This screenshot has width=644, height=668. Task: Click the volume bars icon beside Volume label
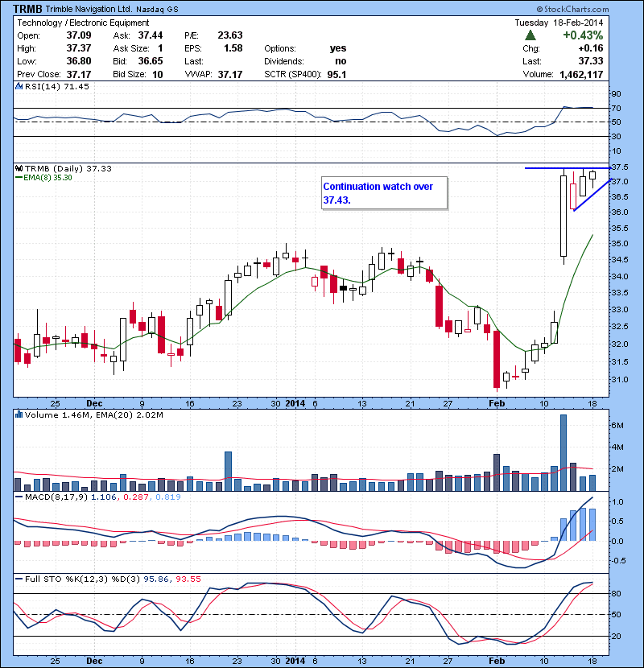tap(19, 414)
